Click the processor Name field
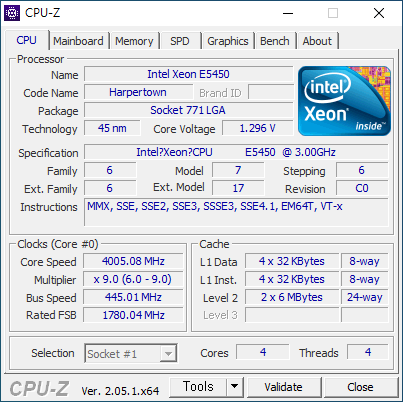 (189, 74)
